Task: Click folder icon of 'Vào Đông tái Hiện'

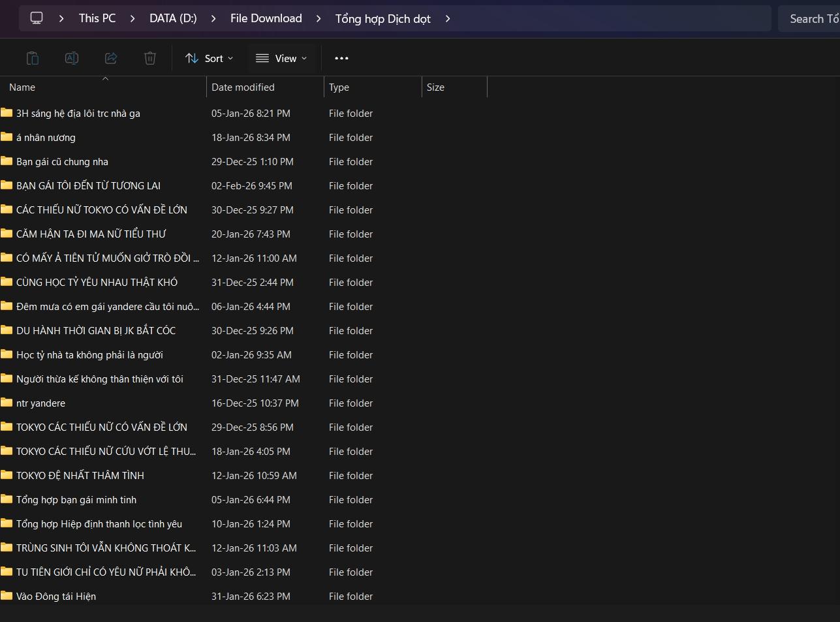Action: click(x=7, y=596)
